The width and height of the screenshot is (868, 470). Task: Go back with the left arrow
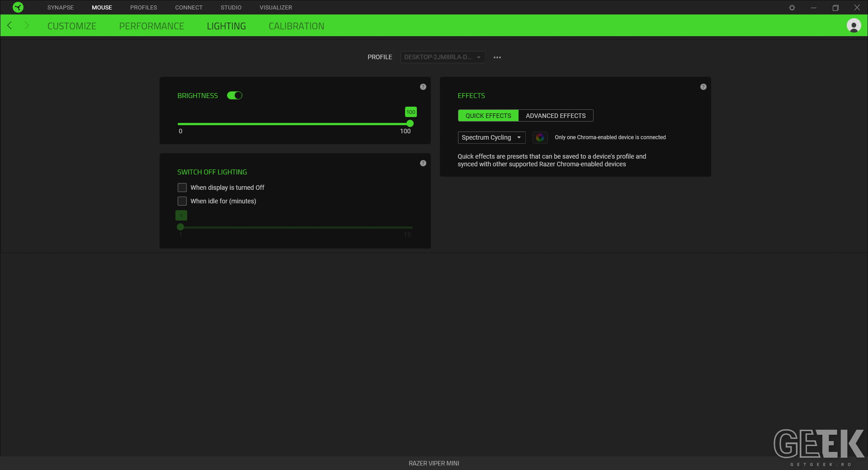point(9,26)
